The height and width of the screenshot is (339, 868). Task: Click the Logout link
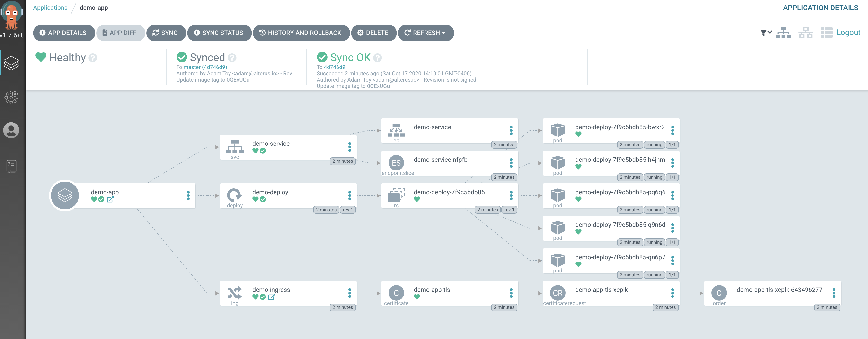[x=848, y=33]
